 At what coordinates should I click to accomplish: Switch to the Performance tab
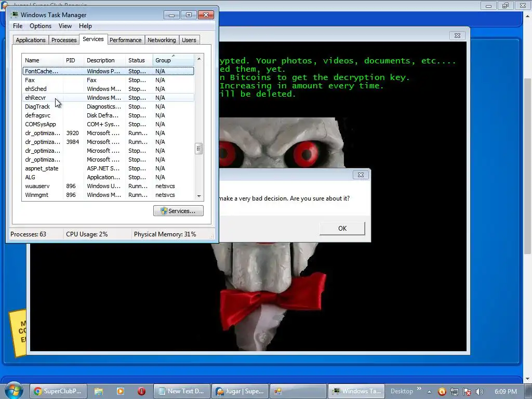[x=126, y=39]
